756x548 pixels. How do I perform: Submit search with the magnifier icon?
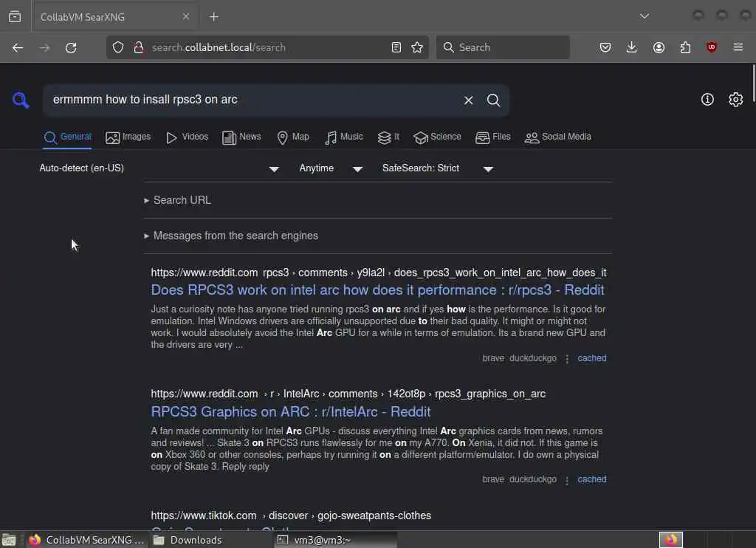tap(493, 100)
